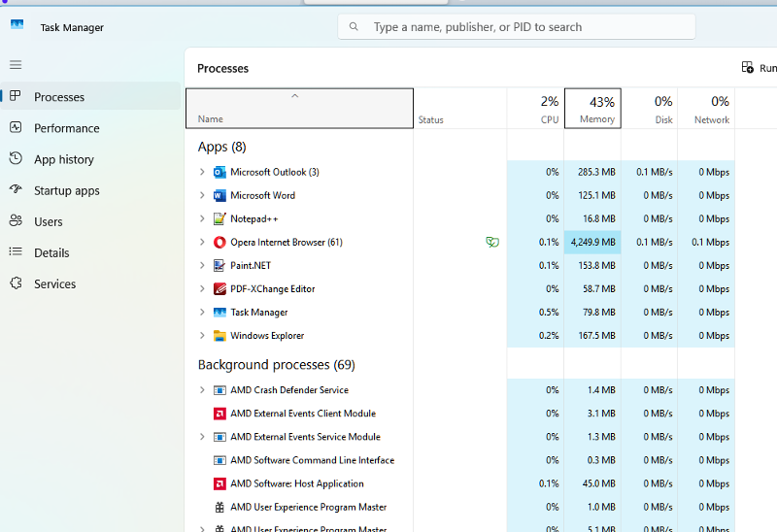The width and height of the screenshot is (777, 532).
Task: Click the AMD Software: Host Application icon
Action: tap(220, 484)
